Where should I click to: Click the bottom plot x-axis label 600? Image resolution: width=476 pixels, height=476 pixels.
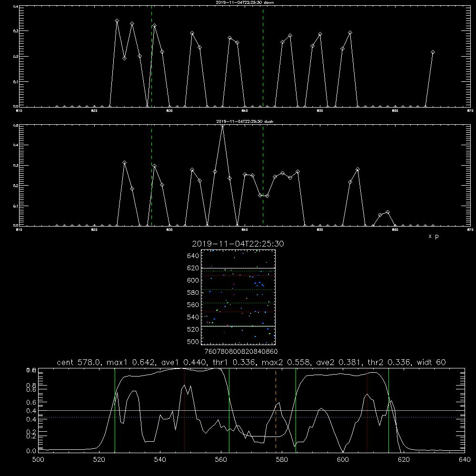pos(343,460)
